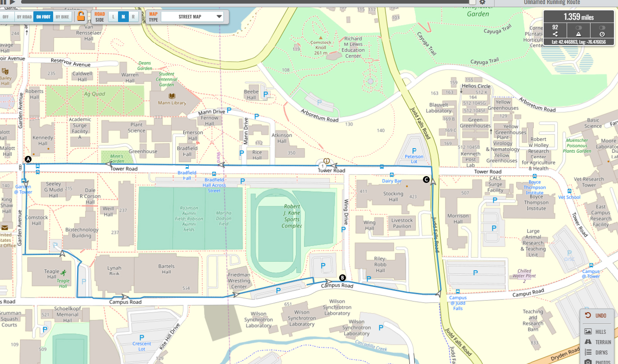Click the orange unlock padlock icon

pos(81,17)
